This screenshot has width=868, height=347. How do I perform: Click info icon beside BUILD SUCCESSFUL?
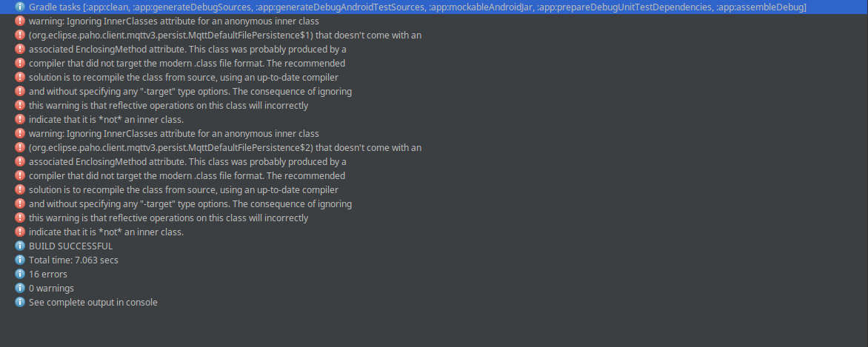pos(20,246)
